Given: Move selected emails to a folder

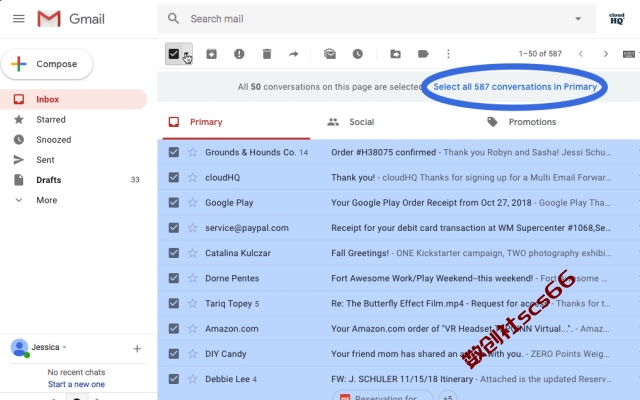Looking at the screenshot, I should (x=395, y=54).
